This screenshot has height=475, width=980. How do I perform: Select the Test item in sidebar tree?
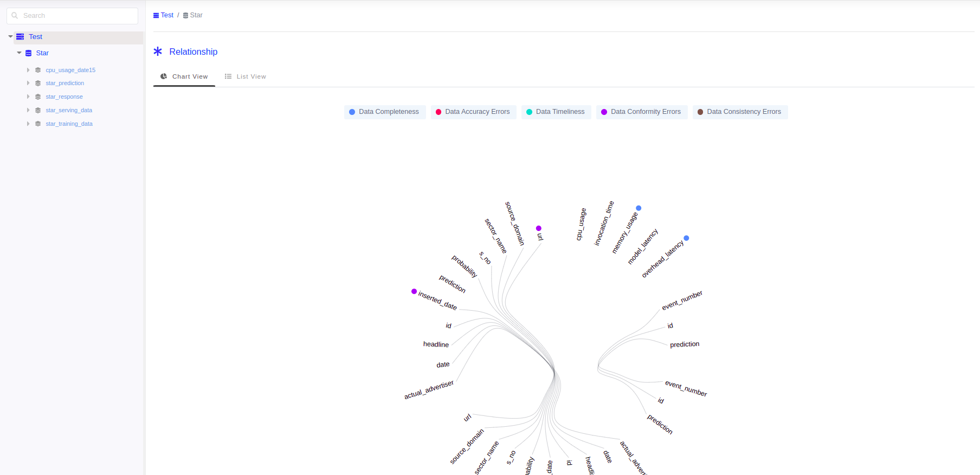tap(35, 37)
